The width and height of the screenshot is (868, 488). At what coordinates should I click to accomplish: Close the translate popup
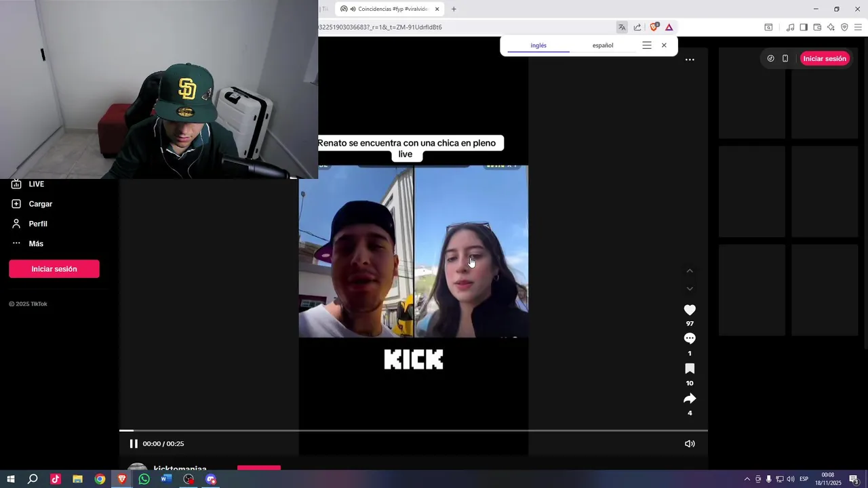tap(664, 45)
